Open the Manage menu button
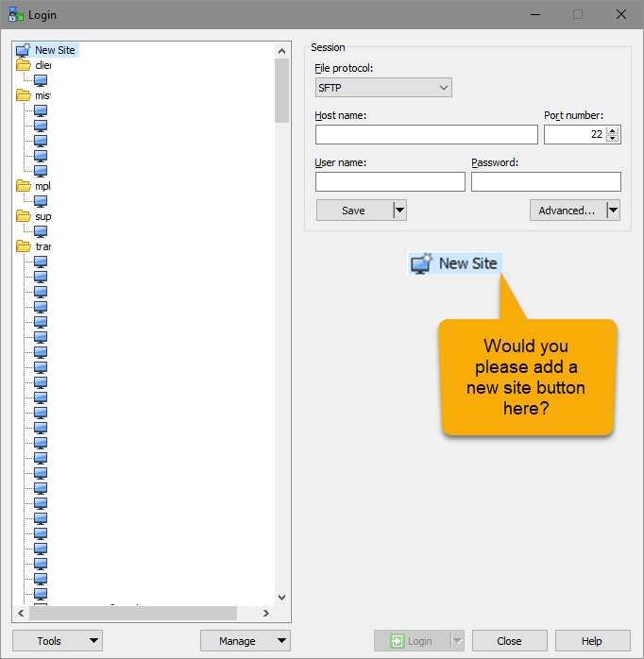Image resolution: width=644 pixels, height=659 pixels. (x=245, y=641)
